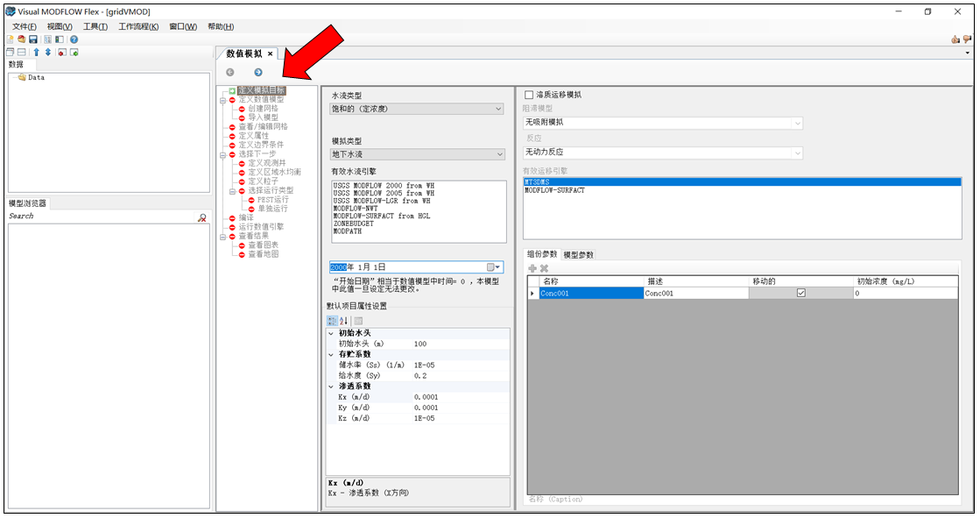
Task: Enable the 溶质运移模拟 checkbox
Action: click(528, 95)
